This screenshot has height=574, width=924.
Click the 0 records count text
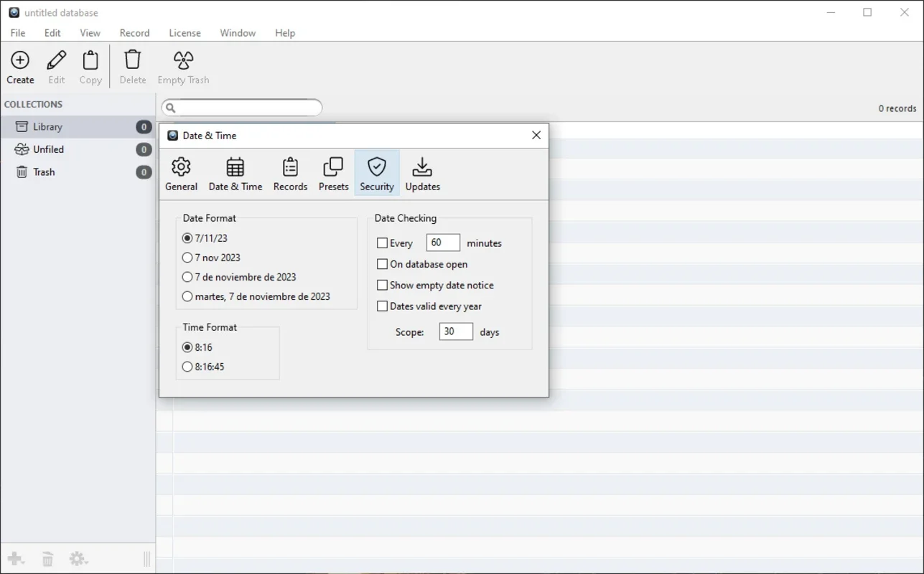[897, 108]
